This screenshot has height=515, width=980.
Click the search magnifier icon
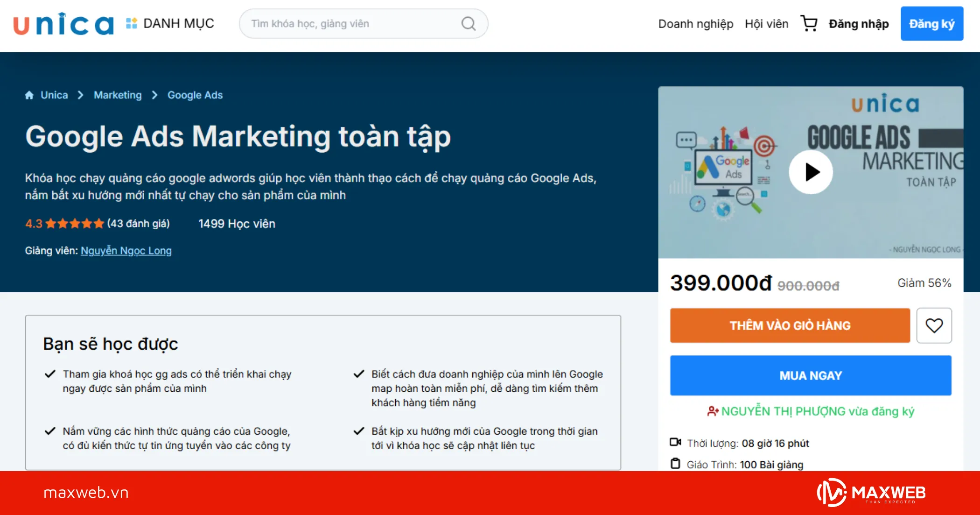(468, 23)
